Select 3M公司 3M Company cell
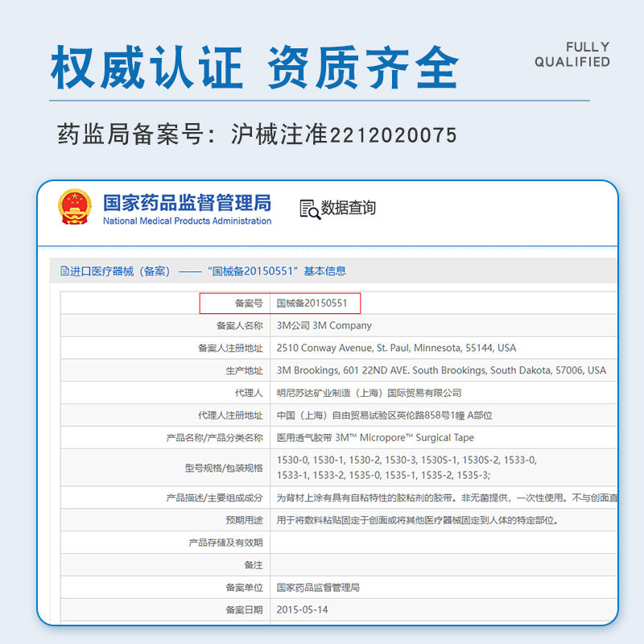The height and width of the screenshot is (644, 644). (x=324, y=326)
